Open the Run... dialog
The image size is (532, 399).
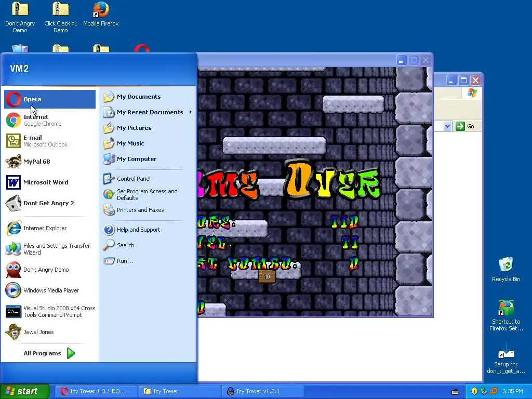[148, 261]
